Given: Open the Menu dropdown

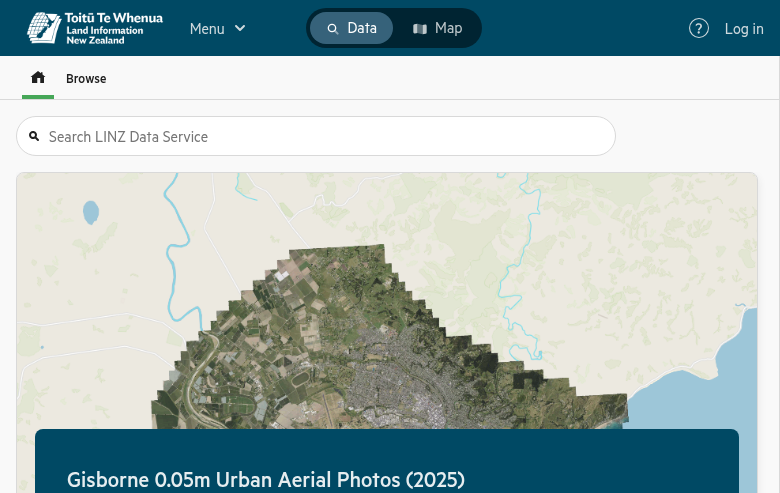Looking at the screenshot, I should coord(207,28).
